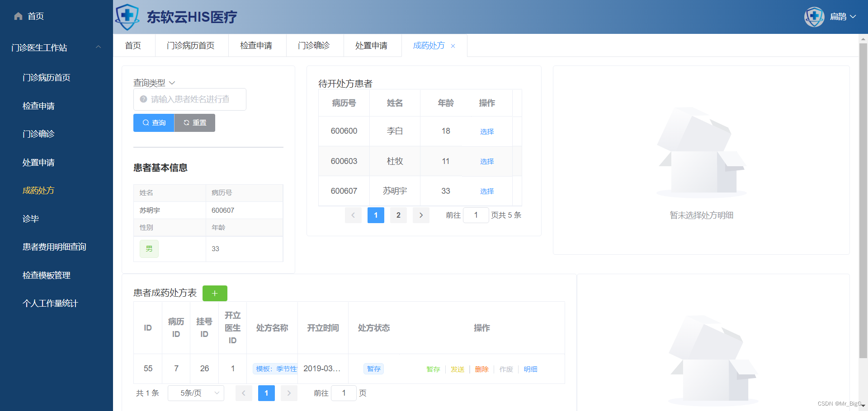Switch to the 门诊病历首页 tab
Viewport: 868px width, 411px height.
pyautogui.click(x=191, y=46)
